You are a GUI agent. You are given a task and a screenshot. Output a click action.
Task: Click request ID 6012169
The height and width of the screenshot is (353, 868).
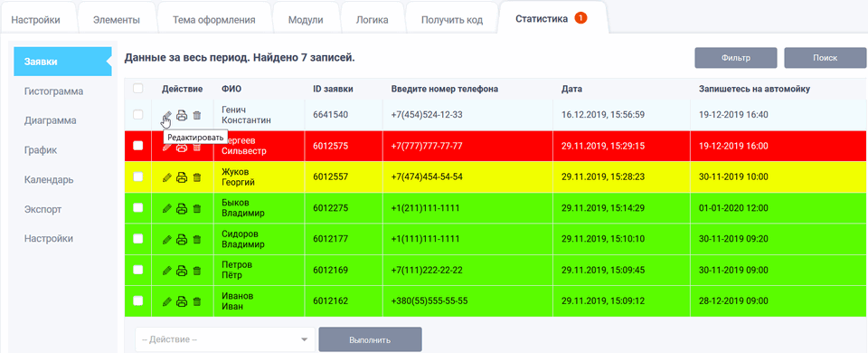tap(331, 271)
